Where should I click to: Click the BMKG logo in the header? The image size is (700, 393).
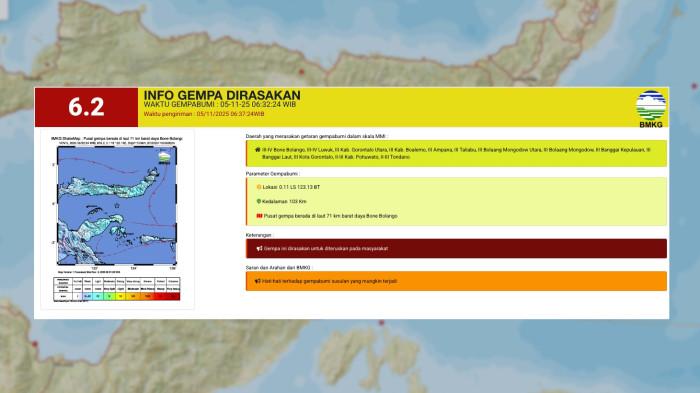click(x=650, y=109)
